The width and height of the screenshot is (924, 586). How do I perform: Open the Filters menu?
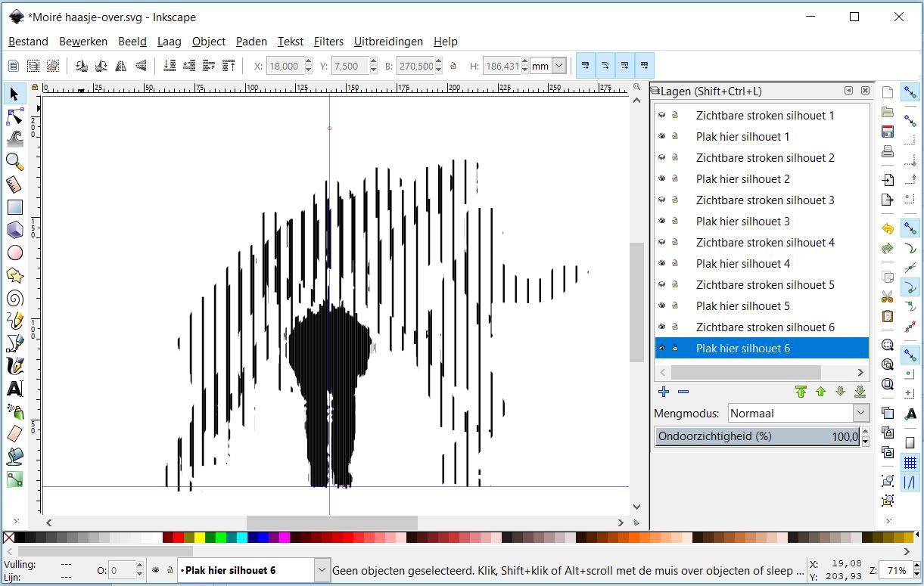(328, 42)
